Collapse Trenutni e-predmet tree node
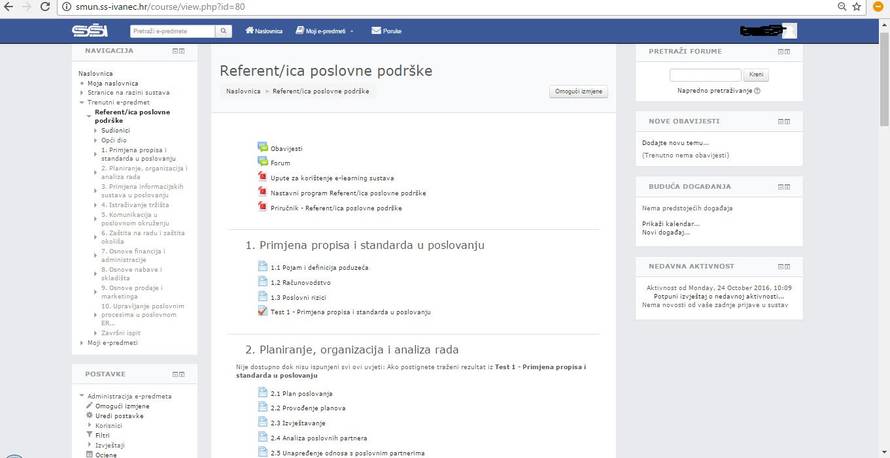 (82, 103)
